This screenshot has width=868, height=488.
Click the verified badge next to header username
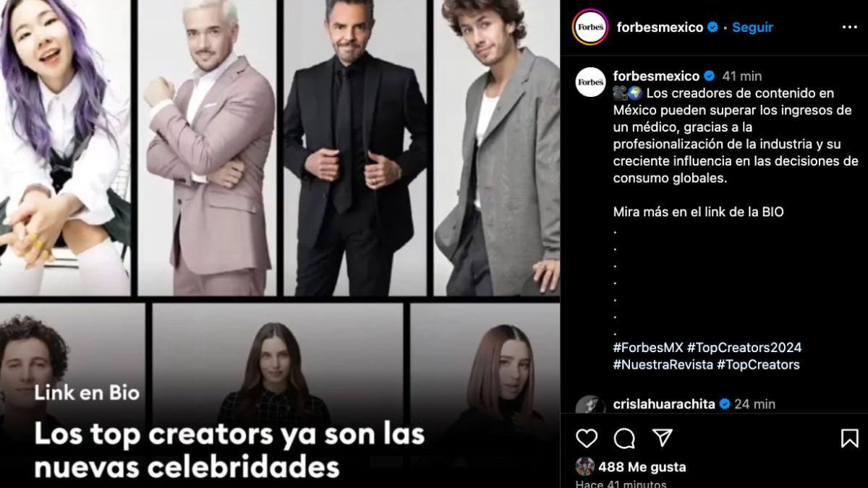tap(713, 27)
